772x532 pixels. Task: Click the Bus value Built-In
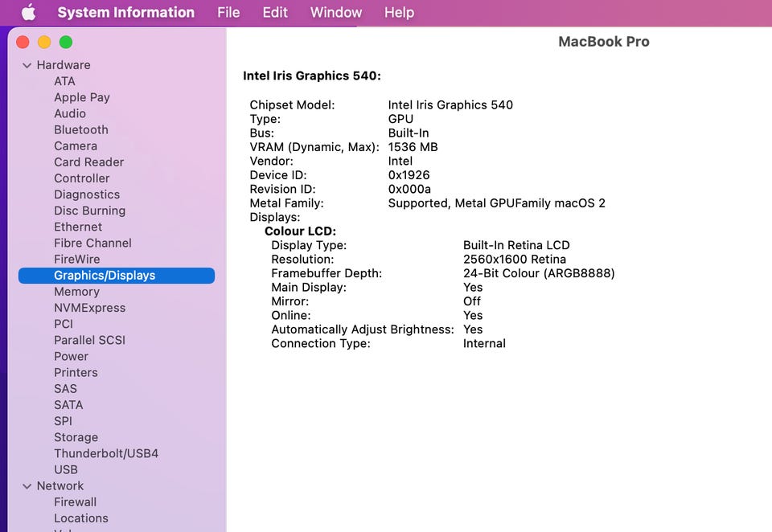(409, 133)
